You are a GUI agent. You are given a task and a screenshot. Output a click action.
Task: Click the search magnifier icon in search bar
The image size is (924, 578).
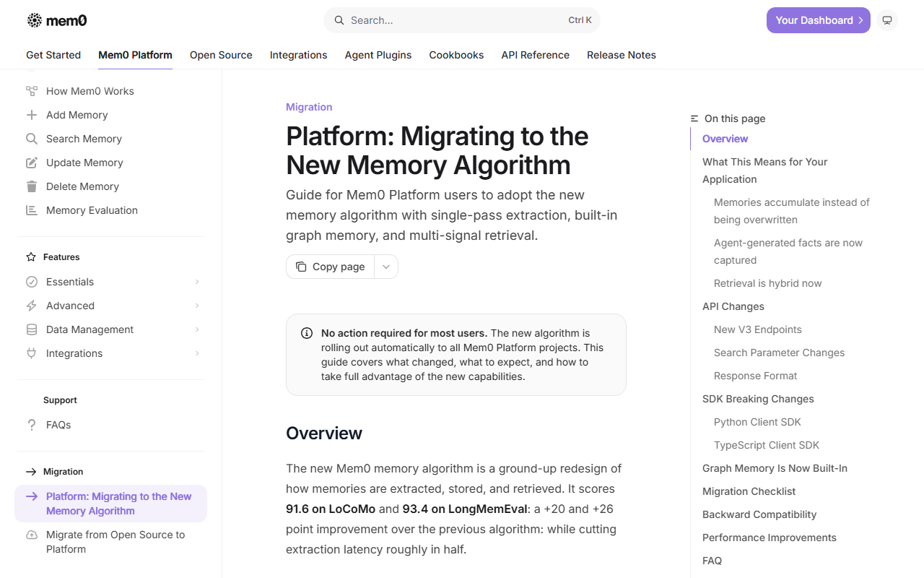(339, 20)
